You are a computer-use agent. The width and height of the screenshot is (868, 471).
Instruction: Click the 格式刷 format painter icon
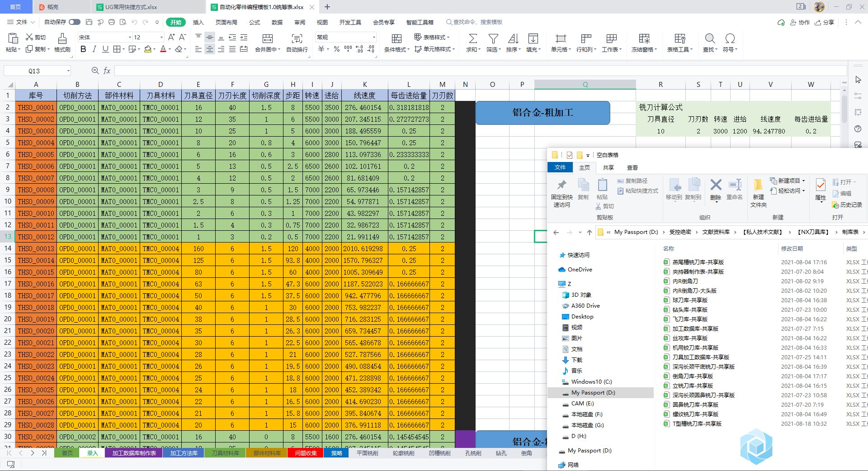coord(62,38)
